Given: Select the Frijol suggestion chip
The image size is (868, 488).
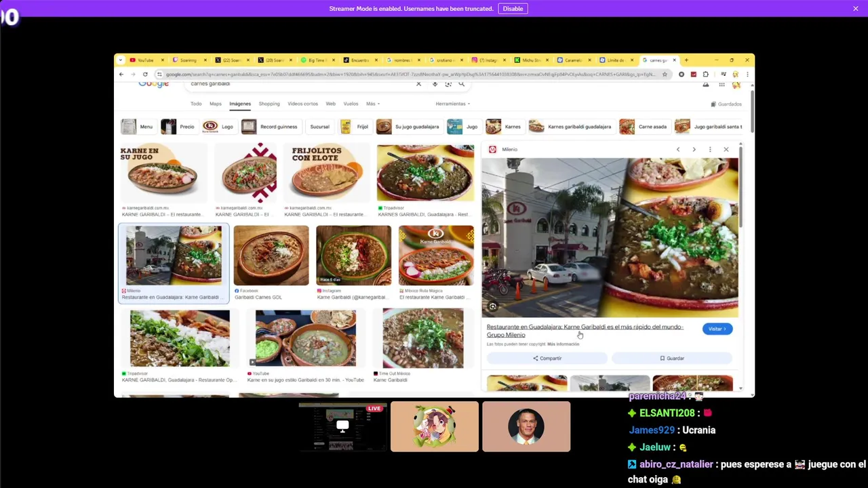Looking at the screenshot, I should 355,127.
